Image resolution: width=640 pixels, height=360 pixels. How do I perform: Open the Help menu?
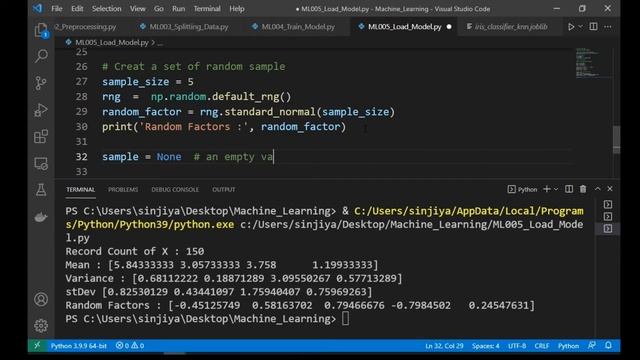[x=237, y=9]
